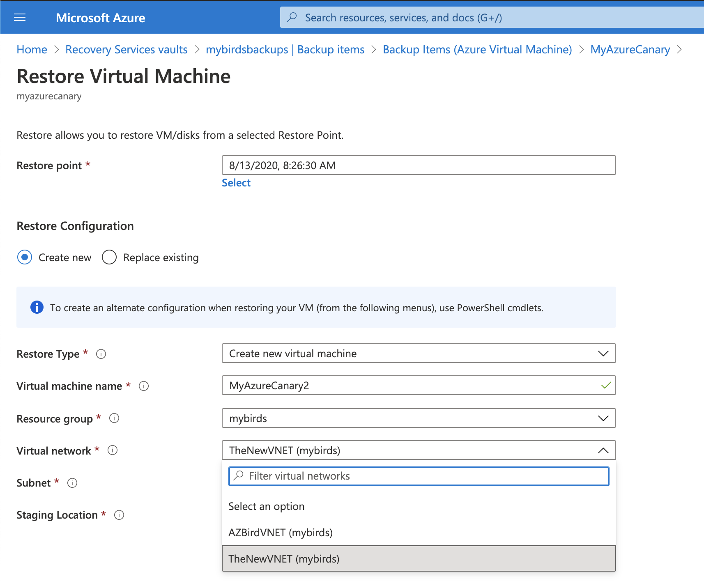The image size is (704, 588).
Task: Show info tooltip for Virtual machine name
Action: [144, 386]
